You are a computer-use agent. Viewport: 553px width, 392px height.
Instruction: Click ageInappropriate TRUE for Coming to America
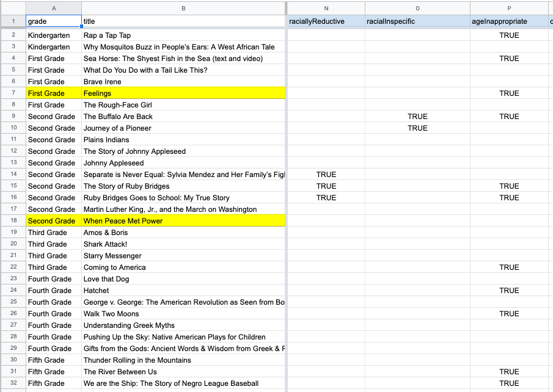click(x=509, y=267)
